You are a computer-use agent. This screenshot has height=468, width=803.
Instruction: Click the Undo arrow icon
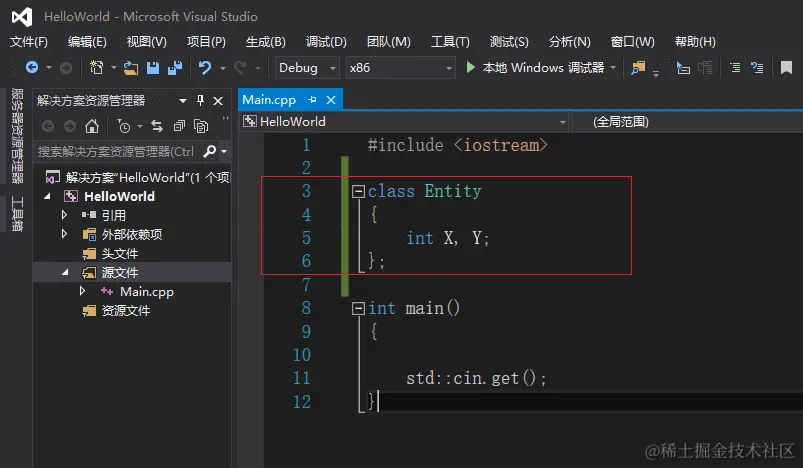tap(205, 68)
